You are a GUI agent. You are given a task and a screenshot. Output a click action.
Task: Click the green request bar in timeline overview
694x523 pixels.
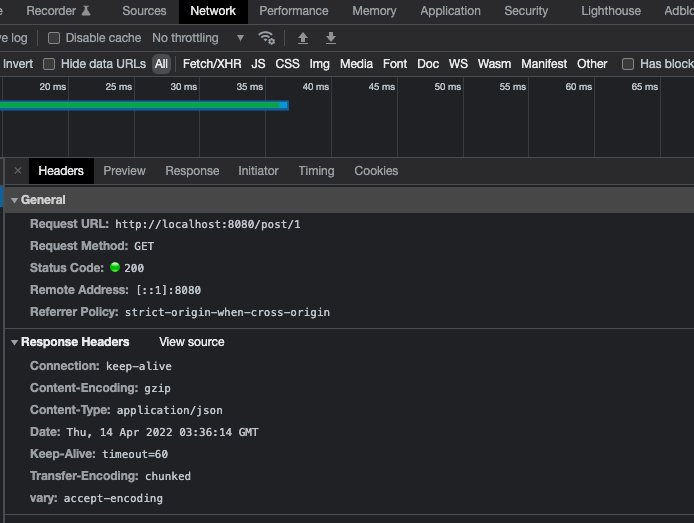pos(144,105)
